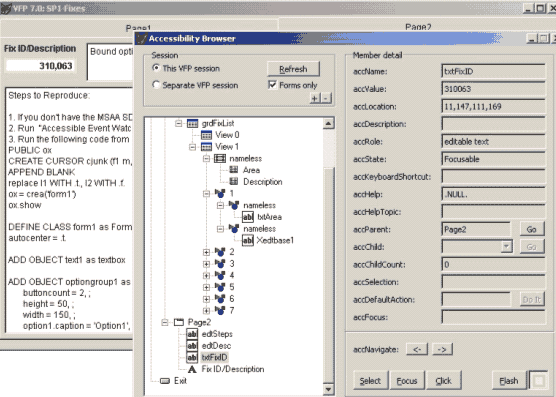Image resolution: width=556 pixels, height=397 pixels.
Task: Switch to Page2 tab in VFP form
Action: (418, 26)
